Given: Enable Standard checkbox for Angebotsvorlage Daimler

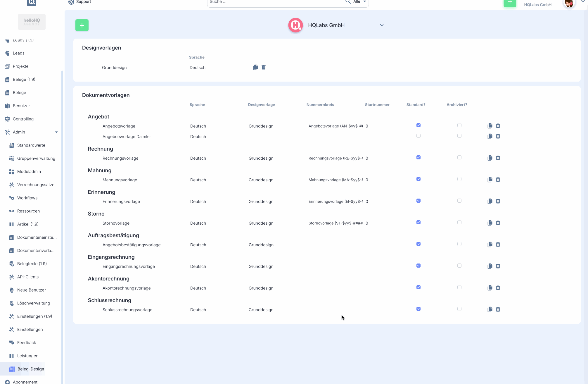Looking at the screenshot, I should 418,136.
